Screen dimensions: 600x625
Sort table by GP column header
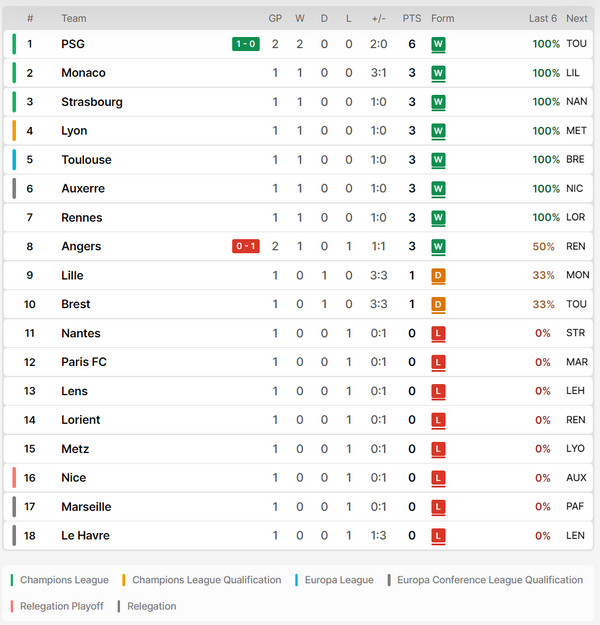click(x=275, y=18)
